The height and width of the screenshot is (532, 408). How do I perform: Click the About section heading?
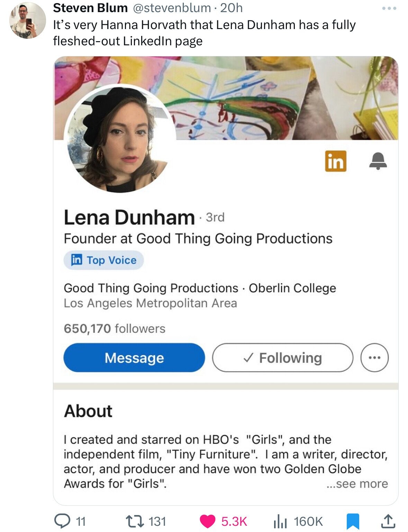88,411
